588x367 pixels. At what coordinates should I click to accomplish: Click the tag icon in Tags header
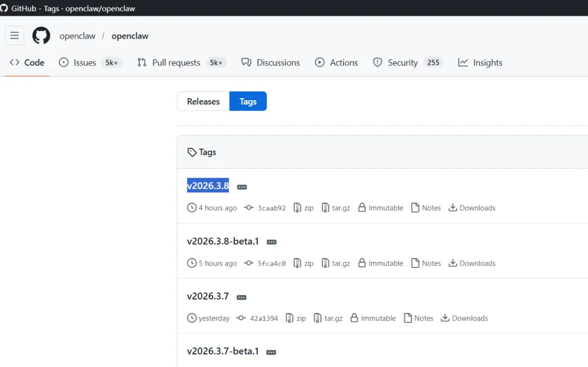click(192, 152)
